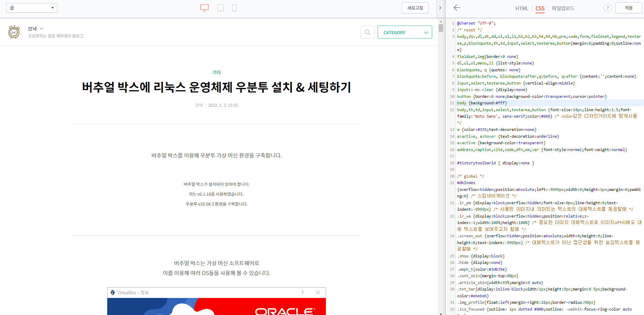Click the preview pane vertical scrollbar thumb
This screenshot has width=644, height=315.
point(441,28)
